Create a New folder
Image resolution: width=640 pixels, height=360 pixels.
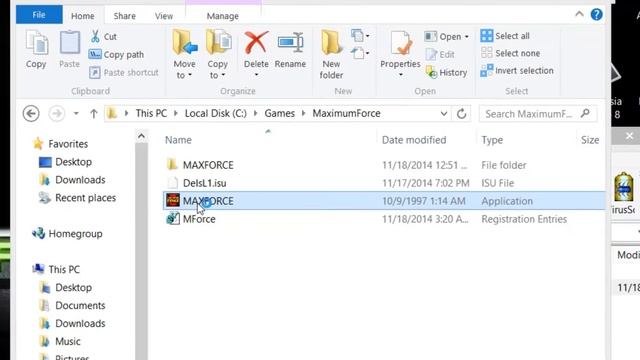coord(331,55)
